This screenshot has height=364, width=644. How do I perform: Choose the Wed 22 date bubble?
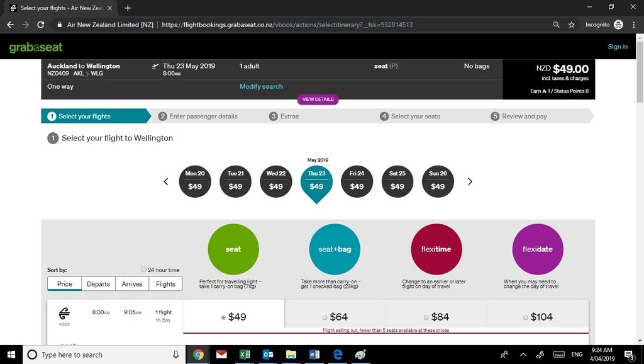[x=276, y=181]
